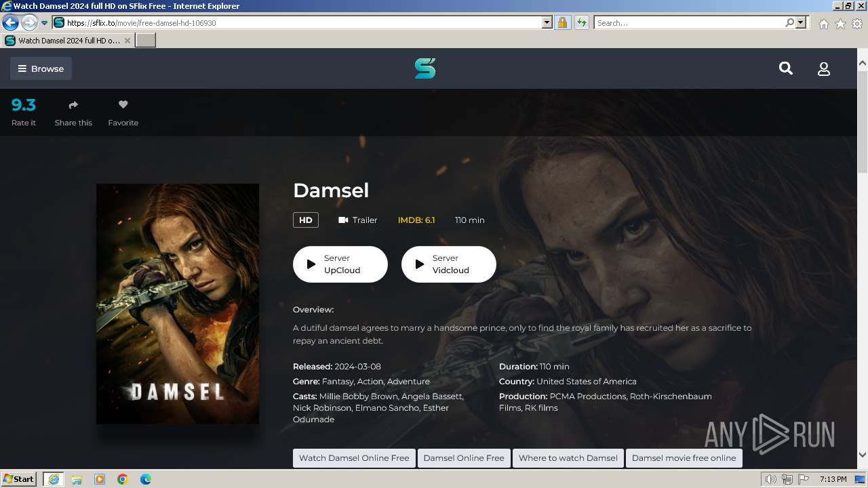Open Favorites star icon in IE
Image resolution: width=868 pixels, height=488 pixels.
click(x=840, y=24)
